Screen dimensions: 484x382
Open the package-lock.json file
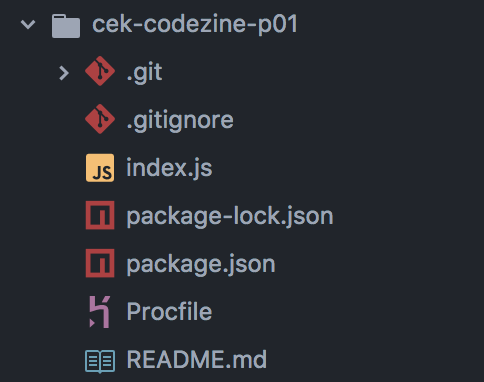(x=230, y=217)
